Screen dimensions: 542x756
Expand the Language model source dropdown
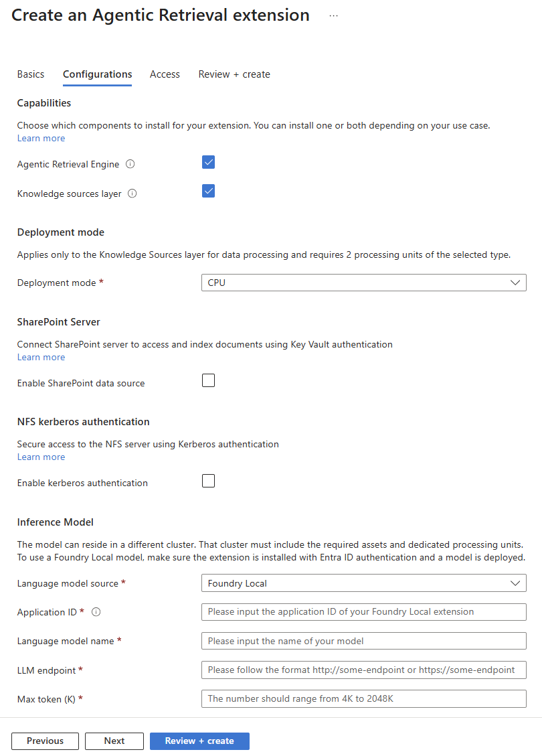(x=364, y=583)
